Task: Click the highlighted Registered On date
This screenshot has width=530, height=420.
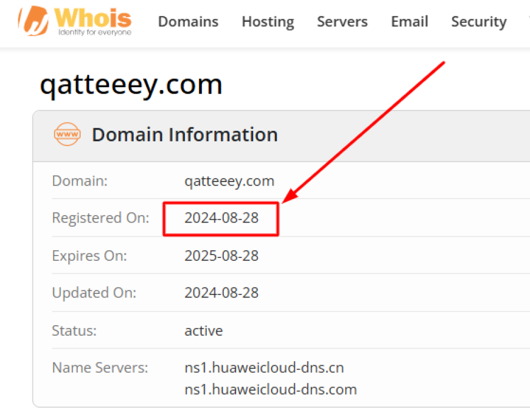Action: click(x=221, y=218)
